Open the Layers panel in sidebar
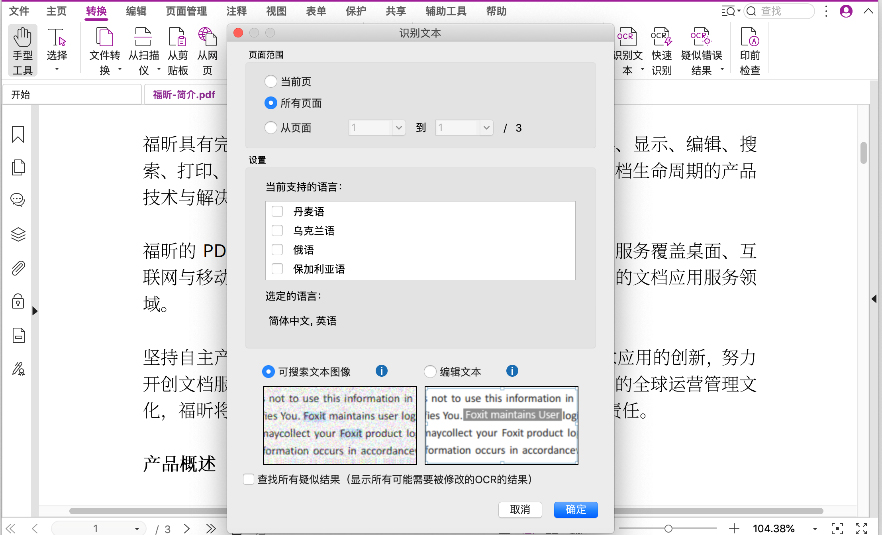882x535 pixels. pyautogui.click(x=18, y=234)
